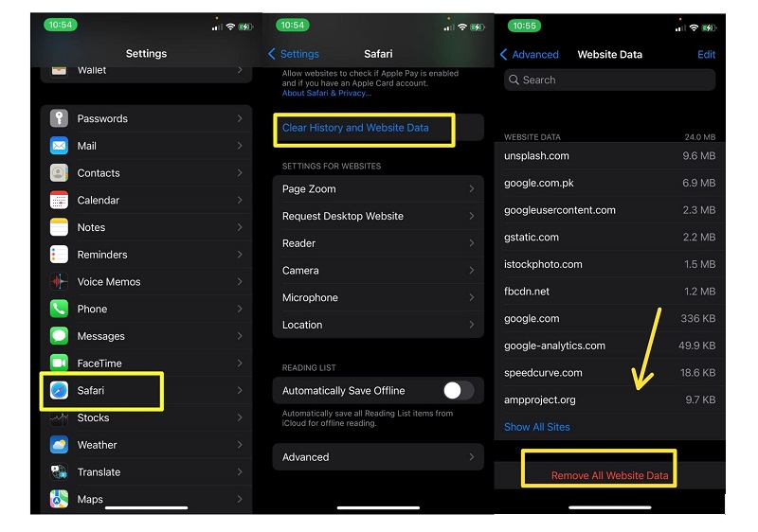Open Reader settings chevron
Image resolution: width=758 pixels, height=532 pixels.
click(x=471, y=243)
